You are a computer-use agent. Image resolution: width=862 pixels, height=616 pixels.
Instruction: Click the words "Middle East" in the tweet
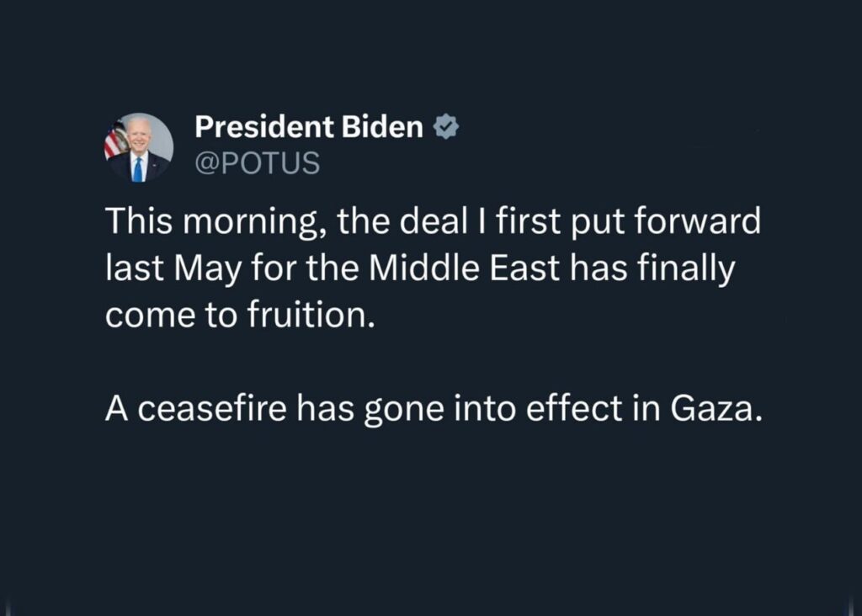[x=464, y=268]
